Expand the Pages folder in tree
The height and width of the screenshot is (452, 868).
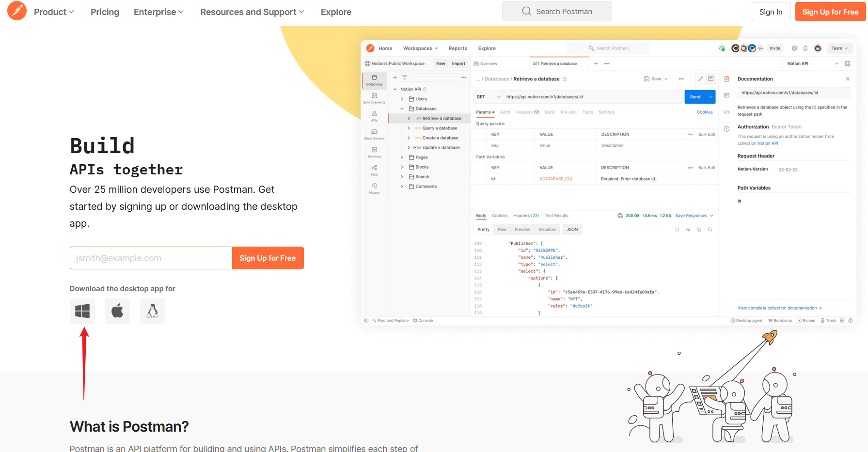tap(402, 157)
